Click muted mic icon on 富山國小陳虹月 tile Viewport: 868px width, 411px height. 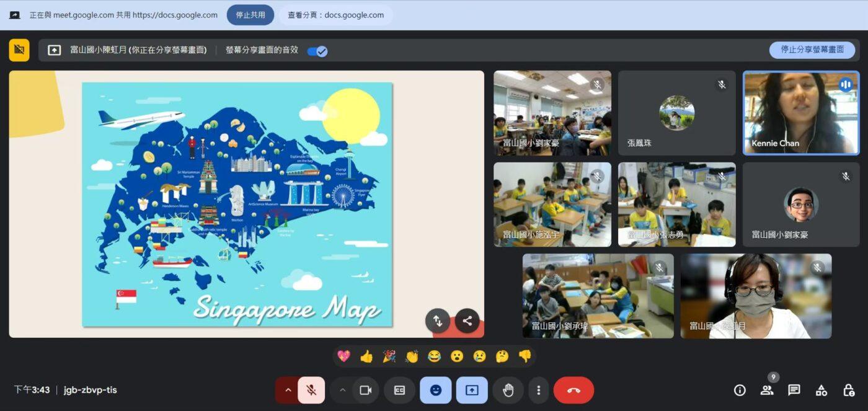(818, 267)
